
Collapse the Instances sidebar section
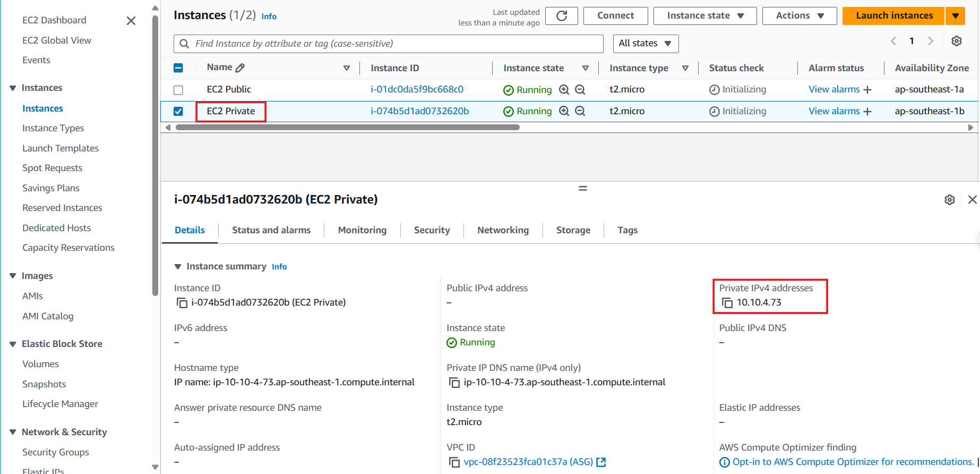[13, 88]
